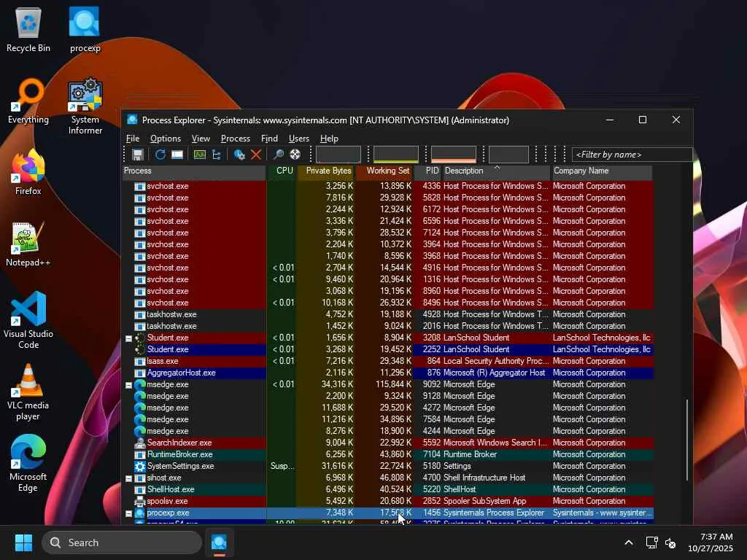Select svchost.exe with PID 4336

388,186
